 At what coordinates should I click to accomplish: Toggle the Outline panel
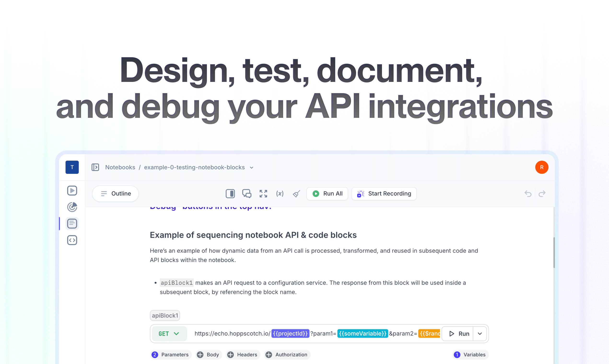point(115,193)
